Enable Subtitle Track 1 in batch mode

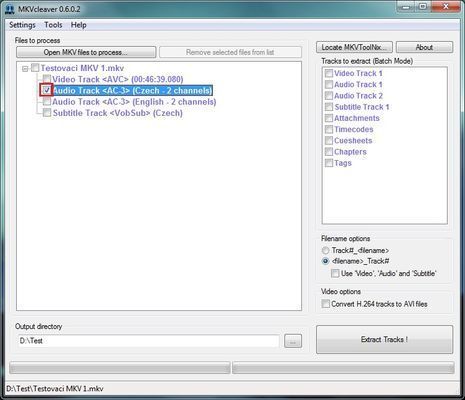pos(329,107)
